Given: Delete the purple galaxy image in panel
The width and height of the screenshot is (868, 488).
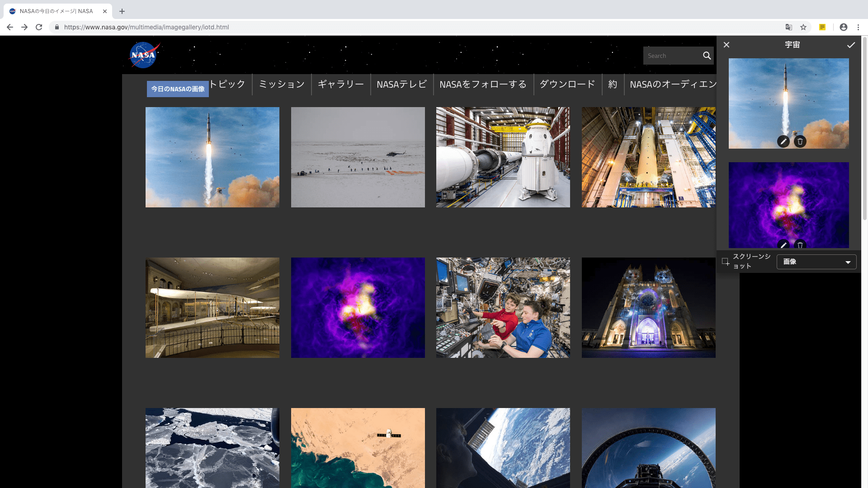Looking at the screenshot, I should 800,244.
